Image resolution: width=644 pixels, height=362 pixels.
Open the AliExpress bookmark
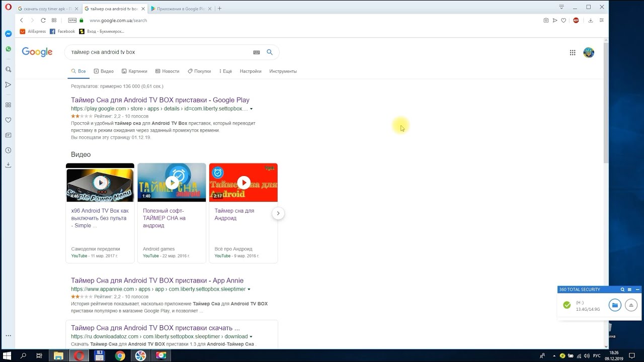tap(33, 31)
